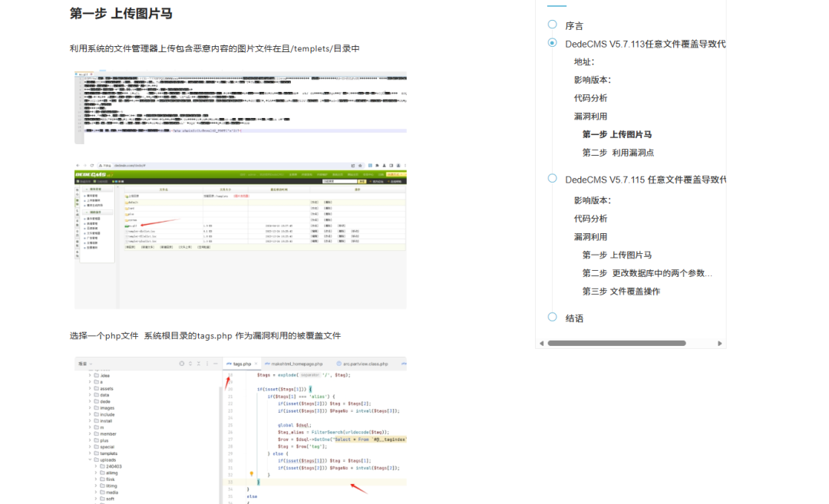
Task: Select the circle marker beside 结语
Action: (x=552, y=317)
